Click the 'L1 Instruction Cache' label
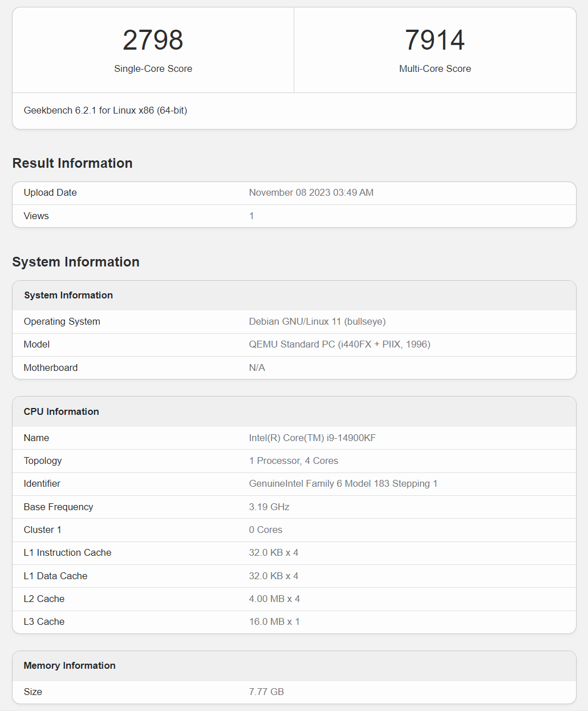588x711 pixels. 67,552
